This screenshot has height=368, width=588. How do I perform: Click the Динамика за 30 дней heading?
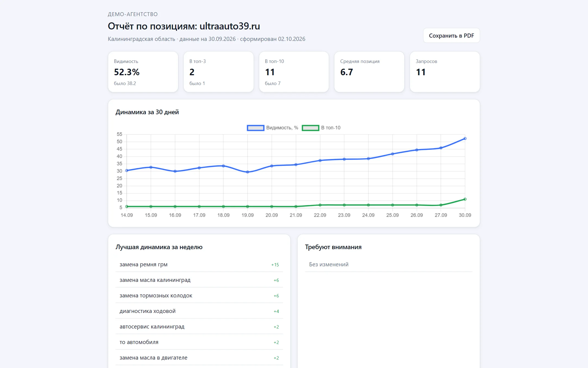[x=147, y=112]
